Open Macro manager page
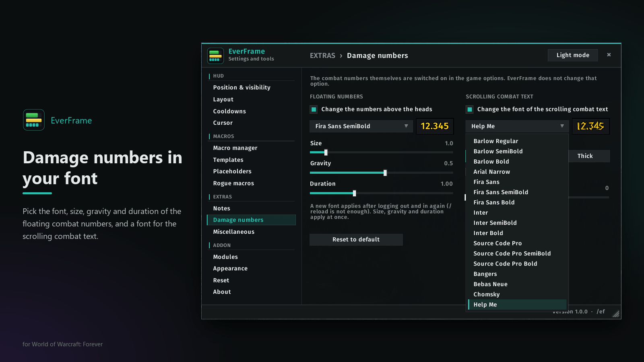Viewport: 644px width, 362px height. point(251,148)
